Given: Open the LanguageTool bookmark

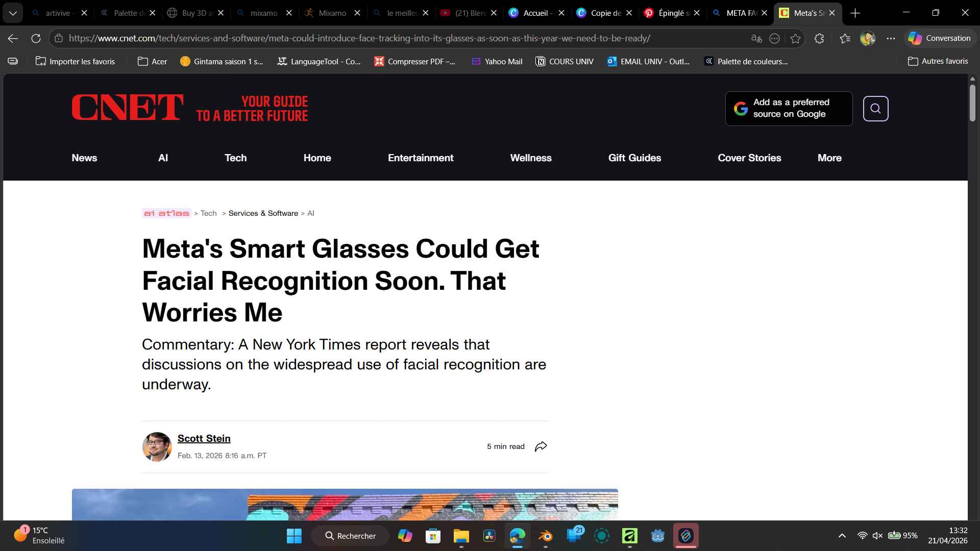Looking at the screenshot, I should pyautogui.click(x=319, y=61).
